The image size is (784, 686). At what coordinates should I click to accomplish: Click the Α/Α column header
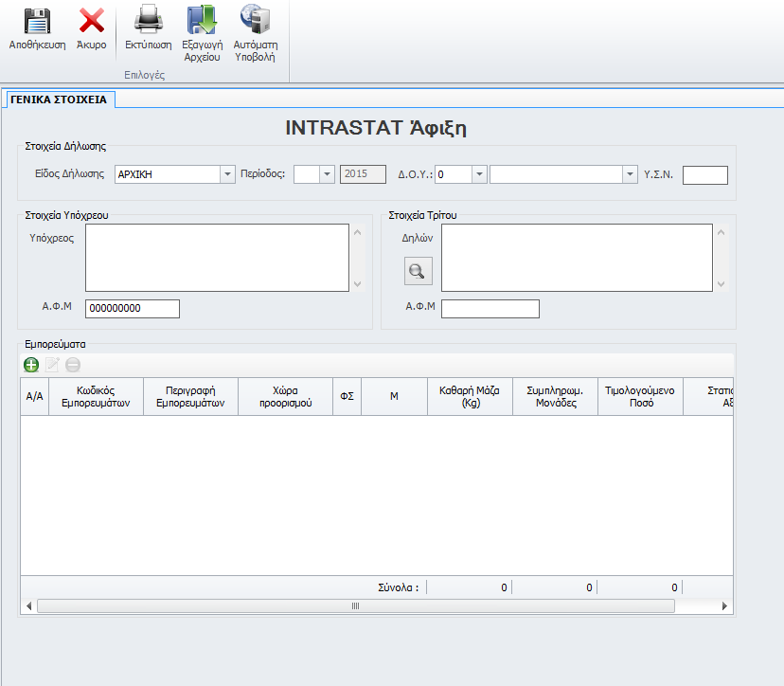point(34,396)
